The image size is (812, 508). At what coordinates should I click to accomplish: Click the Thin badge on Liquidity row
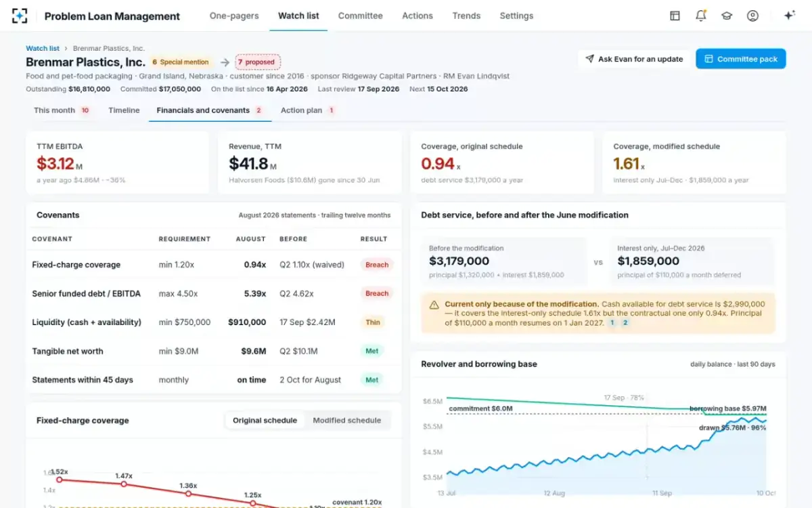point(373,322)
